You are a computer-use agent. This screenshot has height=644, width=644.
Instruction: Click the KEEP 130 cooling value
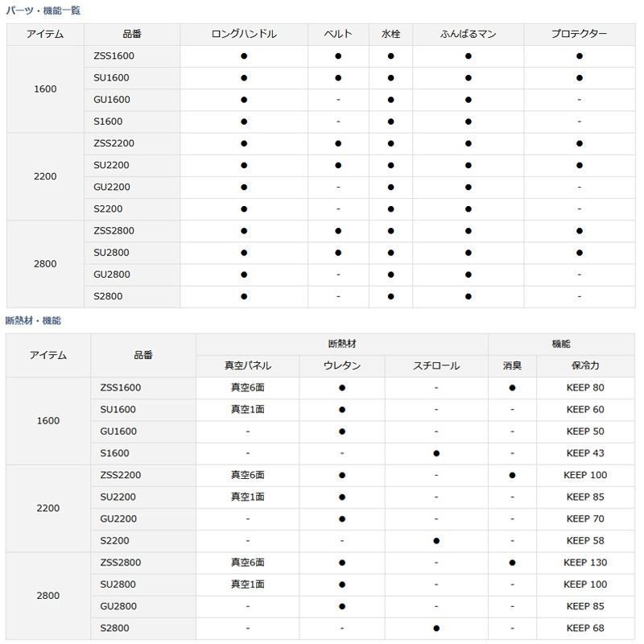pyautogui.click(x=585, y=563)
